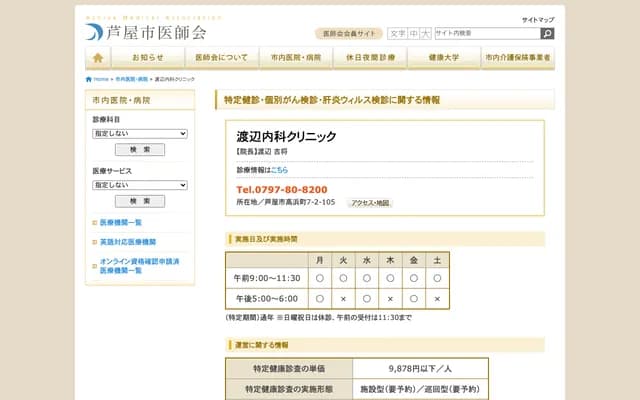This screenshot has height=400, width=640.
Task: Click the サイトマップ link
Action: (x=538, y=20)
